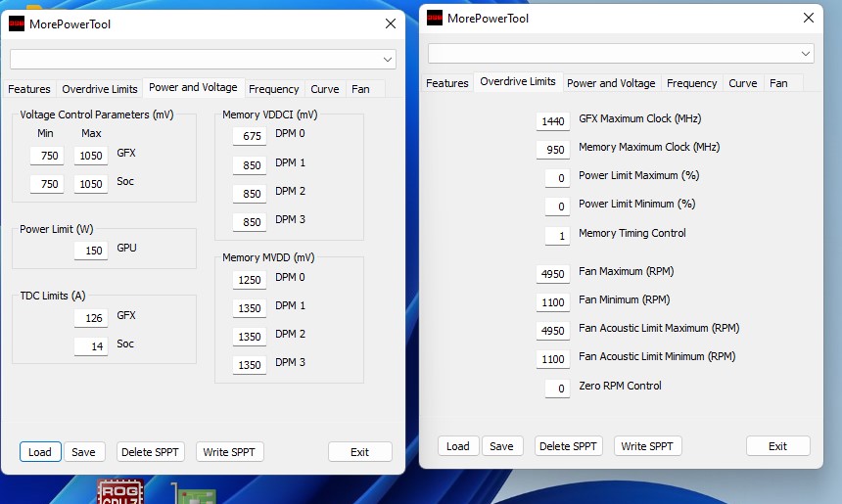The width and height of the screenshot is (842, 504).
Task: Click Save button in left window
Action: click(x=84, y=452)
